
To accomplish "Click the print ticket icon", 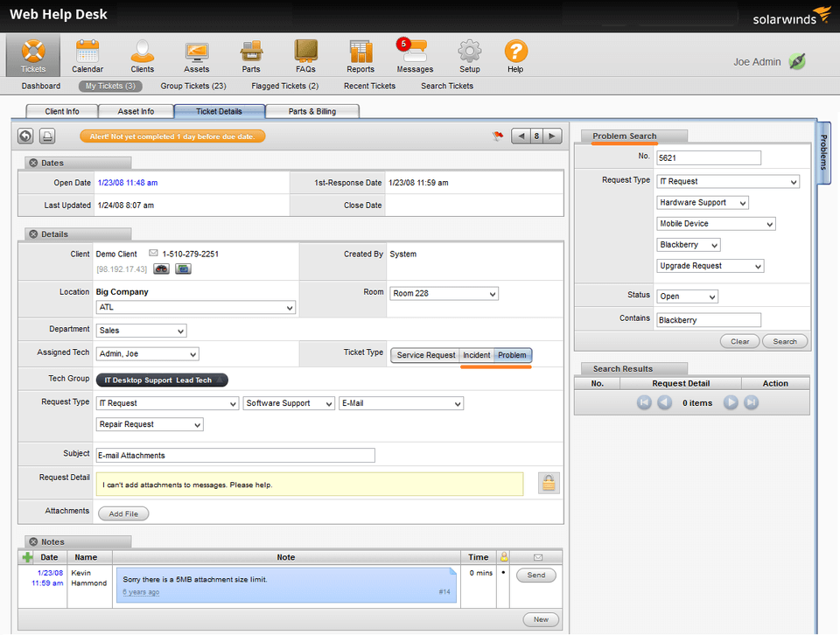I will tap(47, 136).
